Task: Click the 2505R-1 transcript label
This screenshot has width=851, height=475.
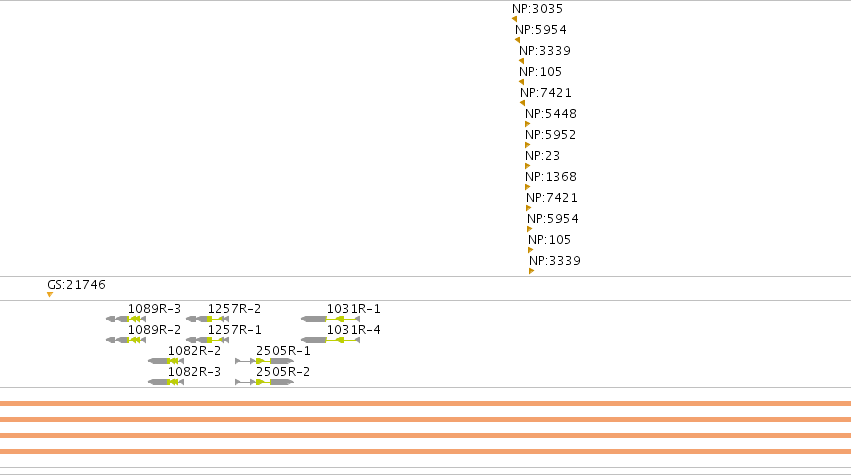Action: pos(283,351)
